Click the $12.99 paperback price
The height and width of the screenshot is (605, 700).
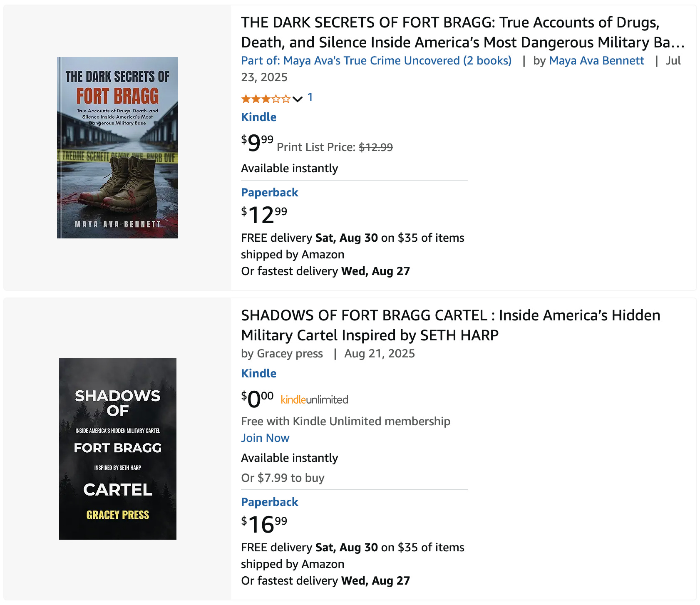pos(264,215)
